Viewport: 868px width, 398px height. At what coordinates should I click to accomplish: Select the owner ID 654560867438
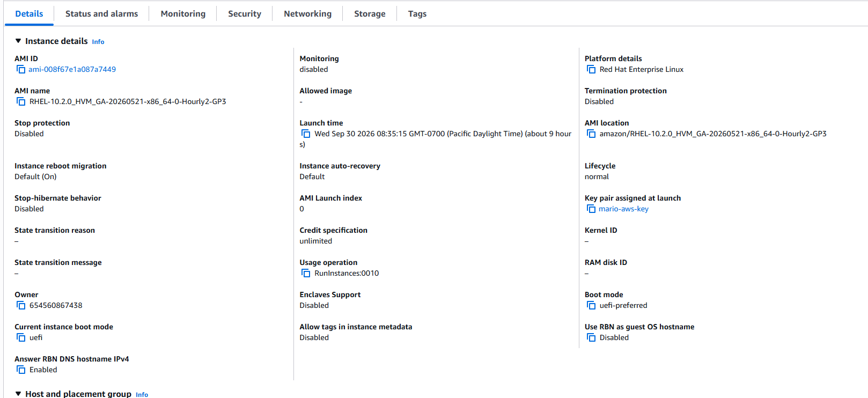pyautogui.click(x=56, y=305)
